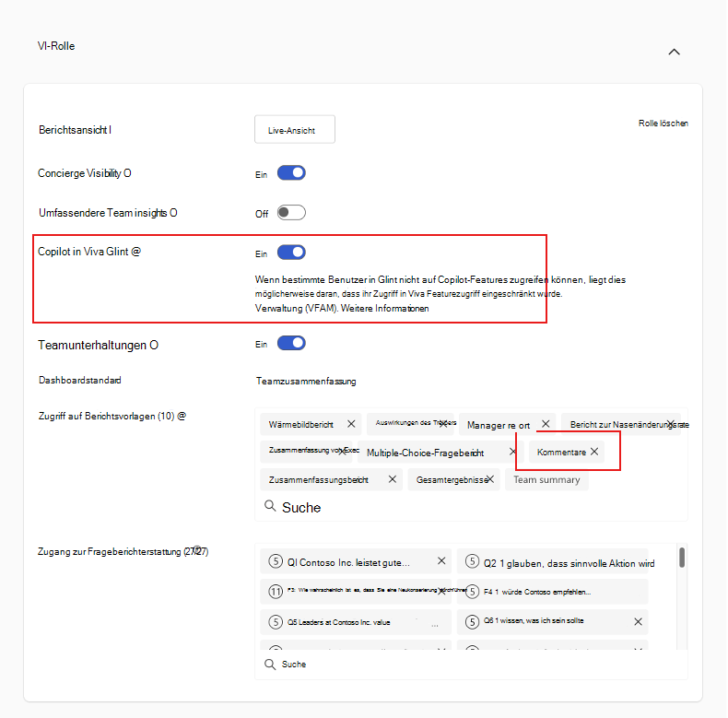The image size is (728, 718).
Task: Remove Multiple-Choice-Fragebericht tag with X
Action: tap(512, 452)
